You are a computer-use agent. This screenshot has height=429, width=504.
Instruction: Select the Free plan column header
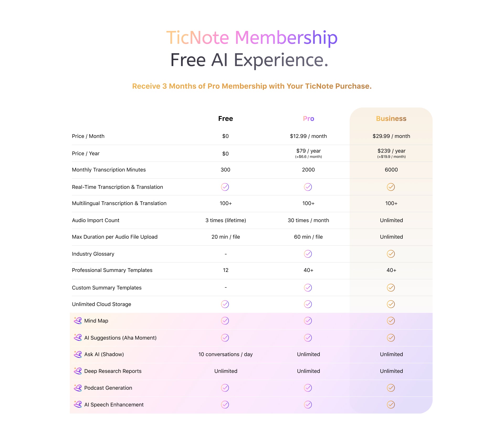(225, 119)
